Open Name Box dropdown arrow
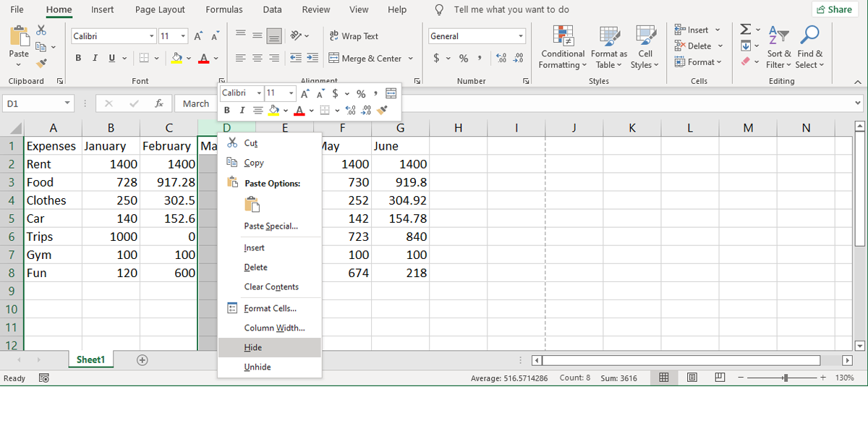868x434 pixels. coord(67,103)
